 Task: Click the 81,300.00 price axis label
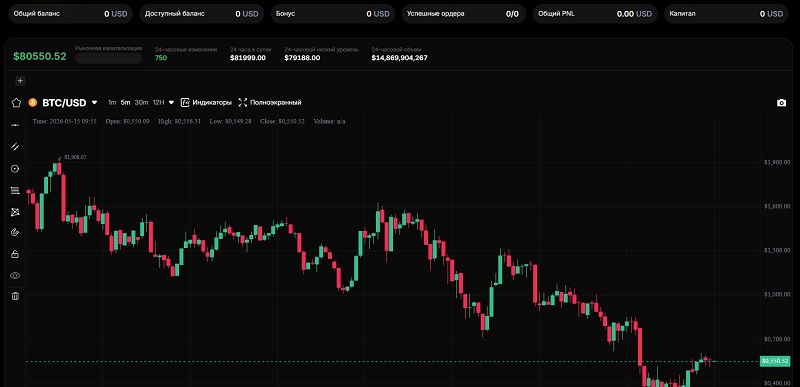point(777,250)
